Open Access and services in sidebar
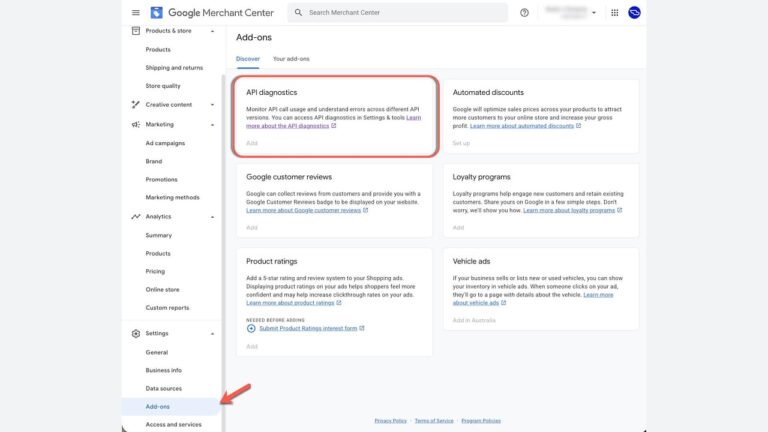 pyautogui.click(x=173, y=425)
